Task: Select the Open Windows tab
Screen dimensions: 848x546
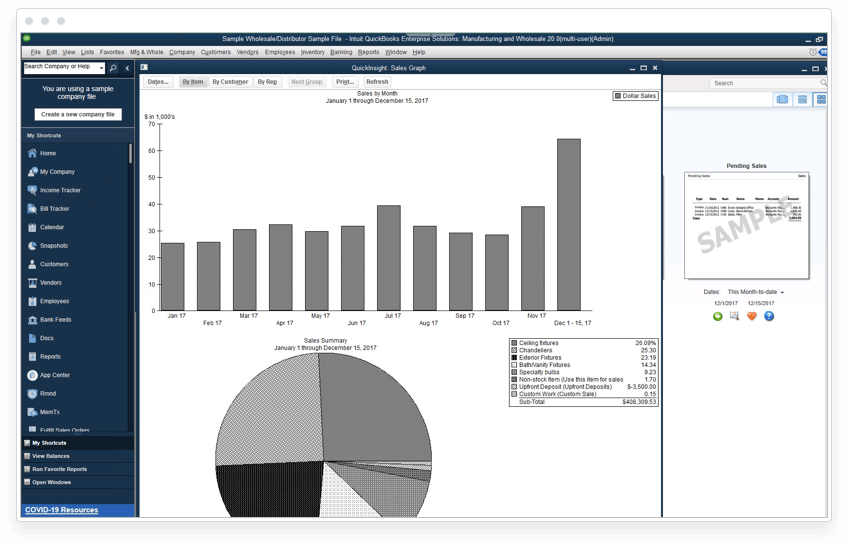Action: point(78,482)
